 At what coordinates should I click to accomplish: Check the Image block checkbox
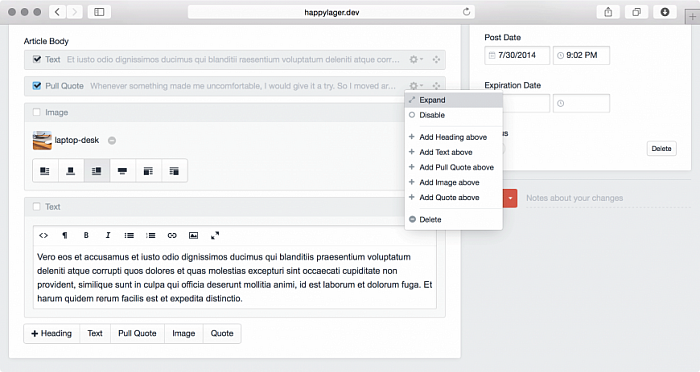[x=37, y=112]
